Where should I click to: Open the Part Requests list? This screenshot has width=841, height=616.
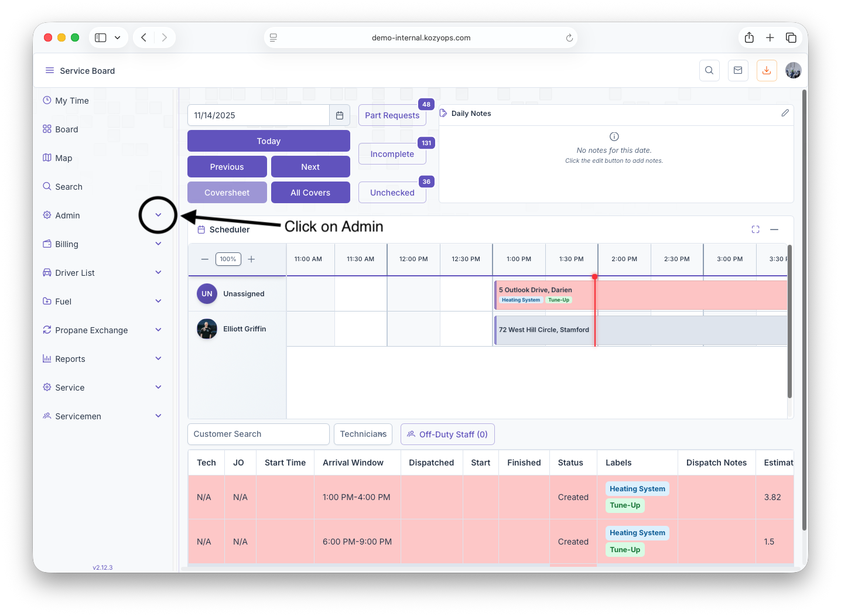click(392, 115)
